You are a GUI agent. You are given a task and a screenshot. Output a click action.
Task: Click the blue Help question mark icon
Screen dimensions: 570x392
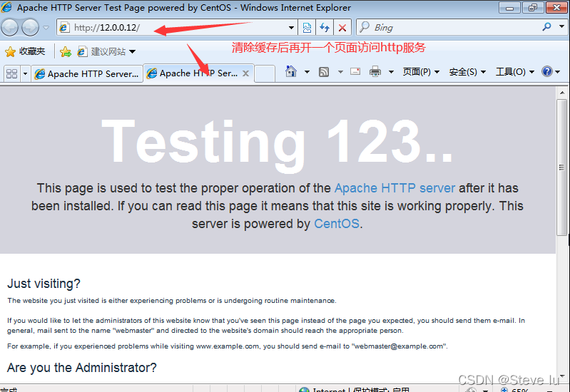(546, 71)
